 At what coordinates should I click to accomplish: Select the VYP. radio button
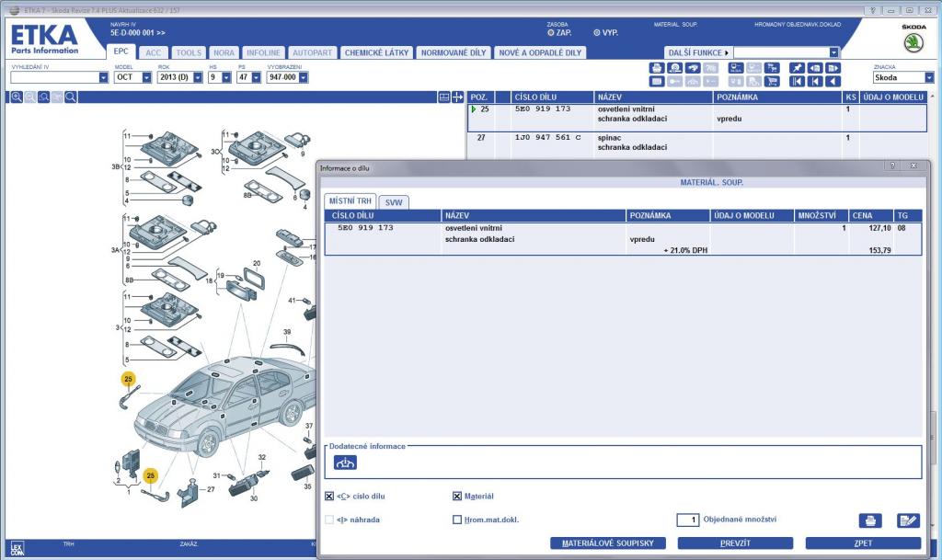(x=596, y=33)
